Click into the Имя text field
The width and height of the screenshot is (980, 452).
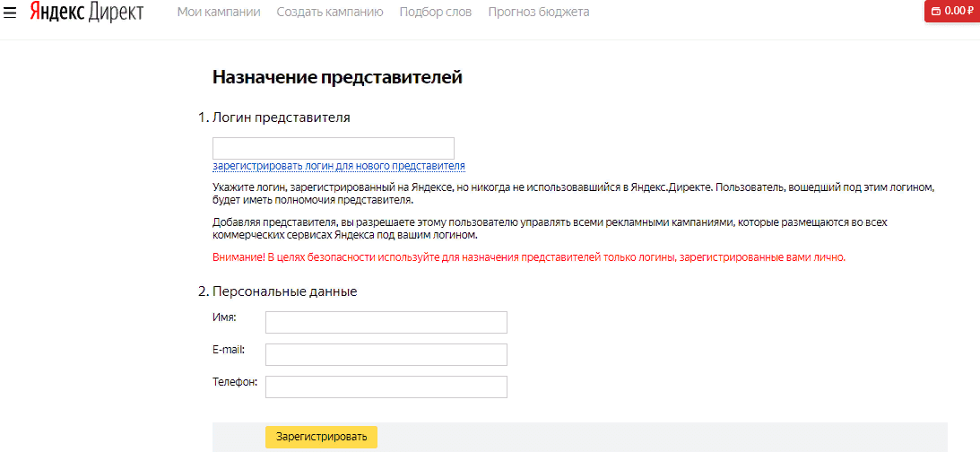(386, 322)
